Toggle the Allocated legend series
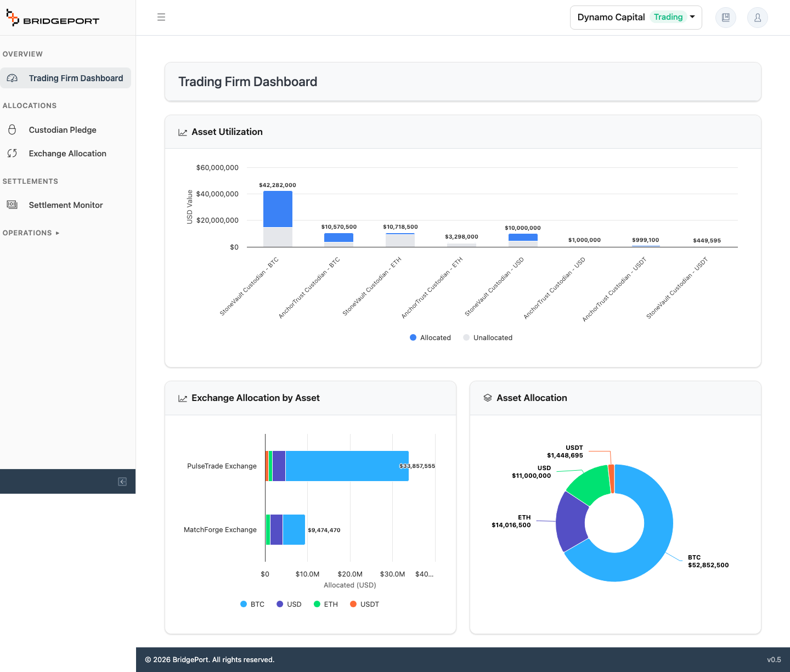The height and width of the screenshot is (672, 790). [430, 338]
